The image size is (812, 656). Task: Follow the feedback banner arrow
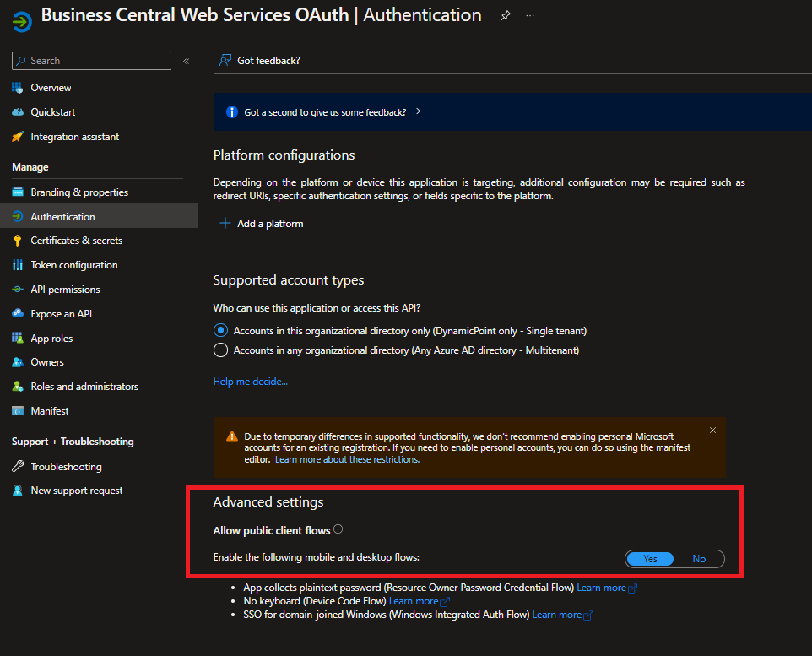click(415, 111)
